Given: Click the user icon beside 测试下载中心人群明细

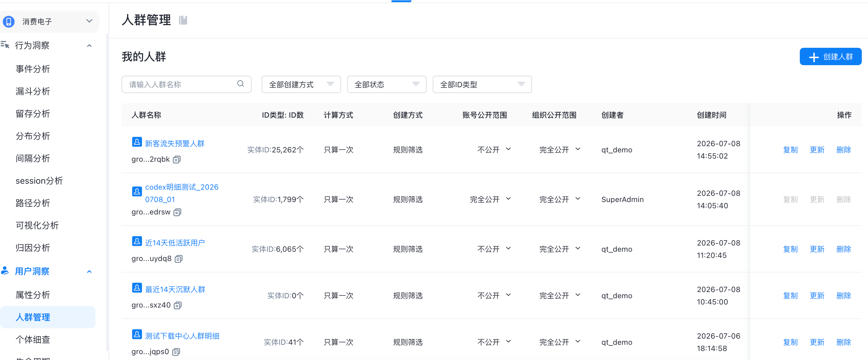Looking at the screenshot, I should (x=137, y=334).
